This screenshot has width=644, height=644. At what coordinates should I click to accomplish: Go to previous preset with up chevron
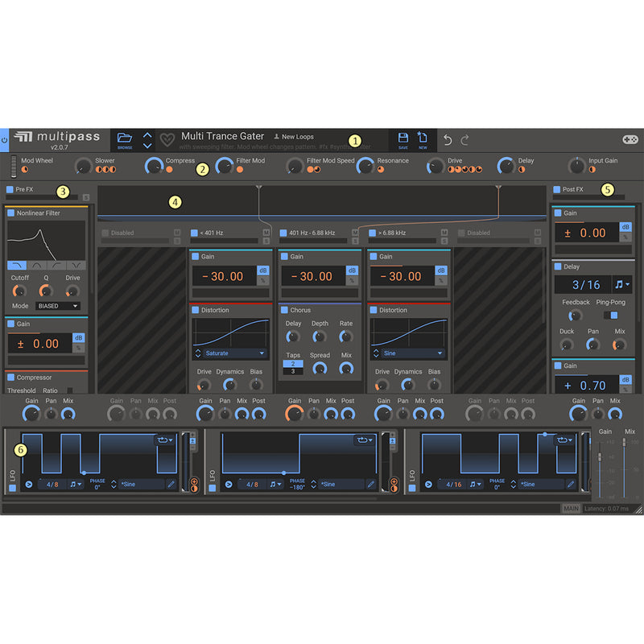(x=147, y=134)
